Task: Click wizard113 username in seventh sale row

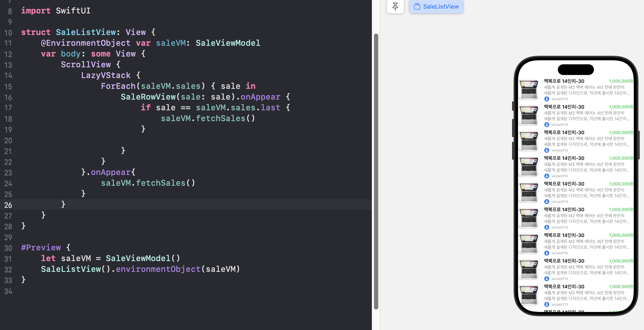Action: 559,253
